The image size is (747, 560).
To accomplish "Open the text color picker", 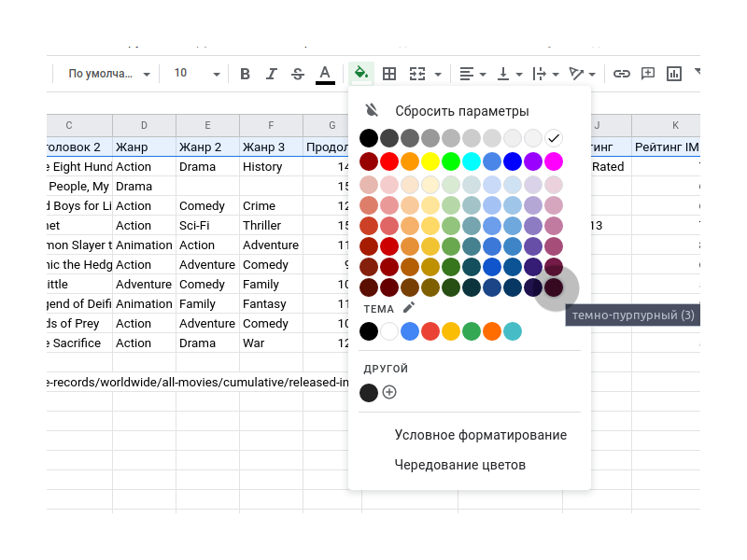I will [x=325, y=74].
